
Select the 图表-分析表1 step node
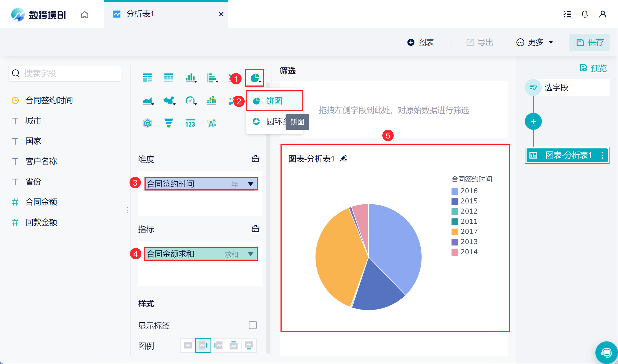pyautogui.click(x=567, y=155)
